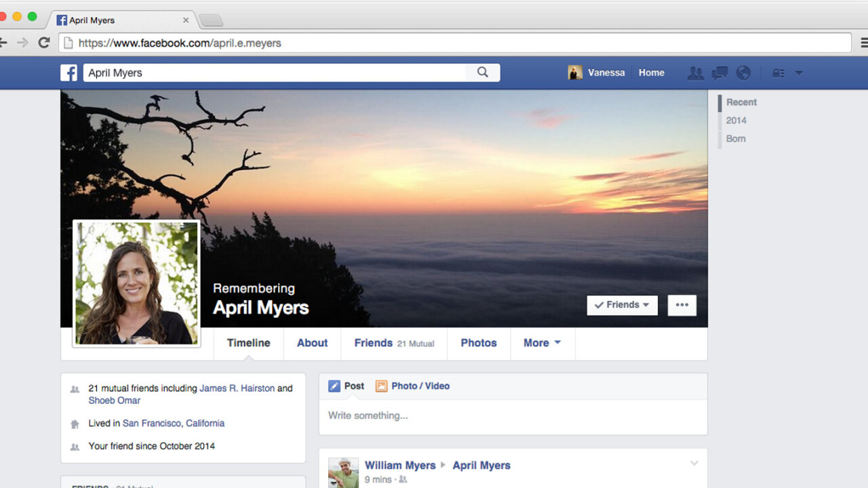Viewport: 868px width, 488px height.
Task: Click the Write something text field
Action: [513, 415]
